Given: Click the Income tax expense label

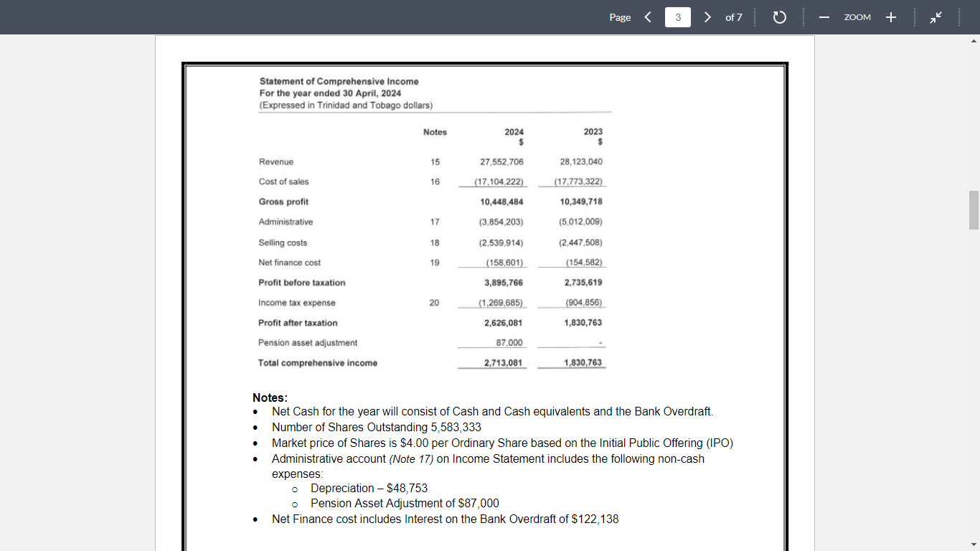Looking at the screenshot, I should 297,303.
